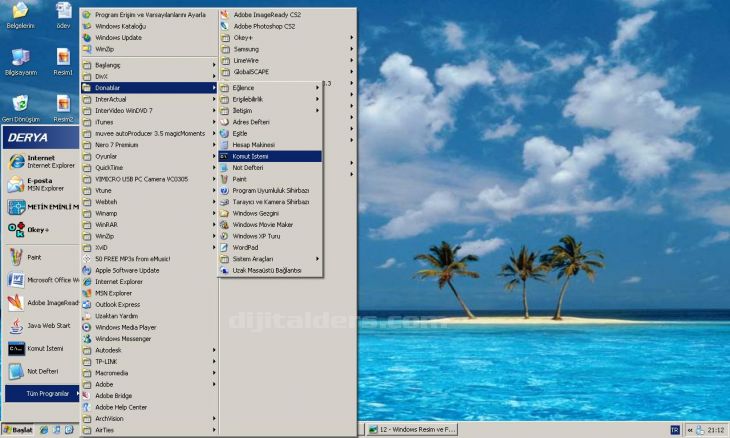Open Komut İstemi in the Donatılar submenu

tap(270, 156)
